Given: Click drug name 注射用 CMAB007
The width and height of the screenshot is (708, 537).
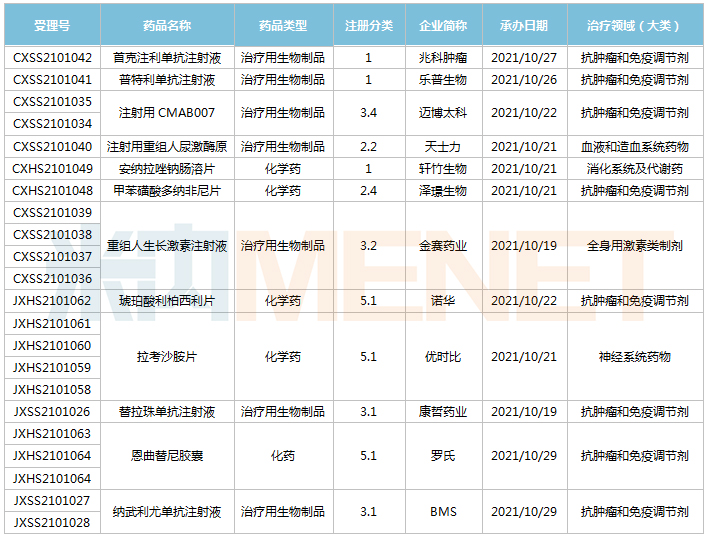Looking at the screenshot, I should (167, 113).
